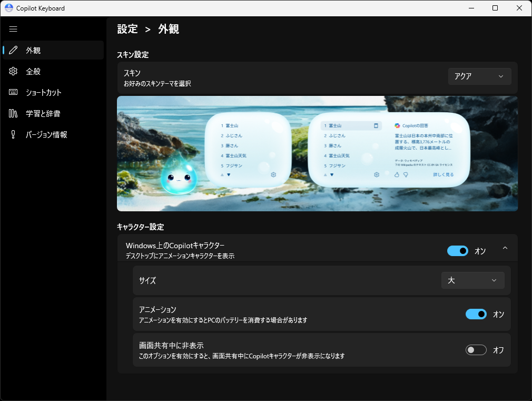
Task: Click the gear icon beside 全般
Action: click(x=13, y=71)
